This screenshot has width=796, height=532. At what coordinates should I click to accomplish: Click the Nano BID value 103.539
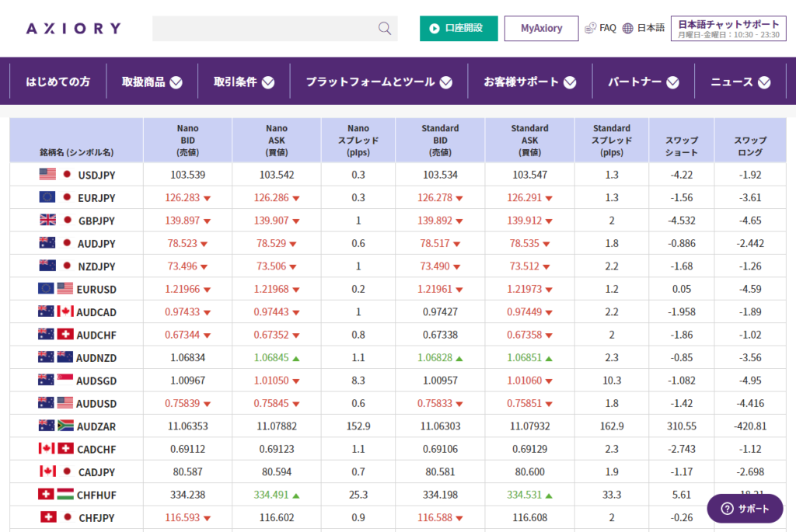point(188,175)
